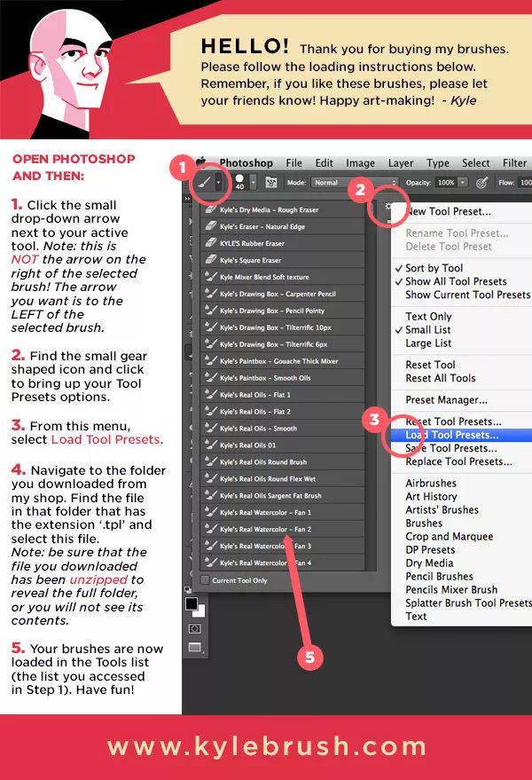The image size is (532, 780).
Task: Uncheck Show All Tool Presets option
Action: 461,281
